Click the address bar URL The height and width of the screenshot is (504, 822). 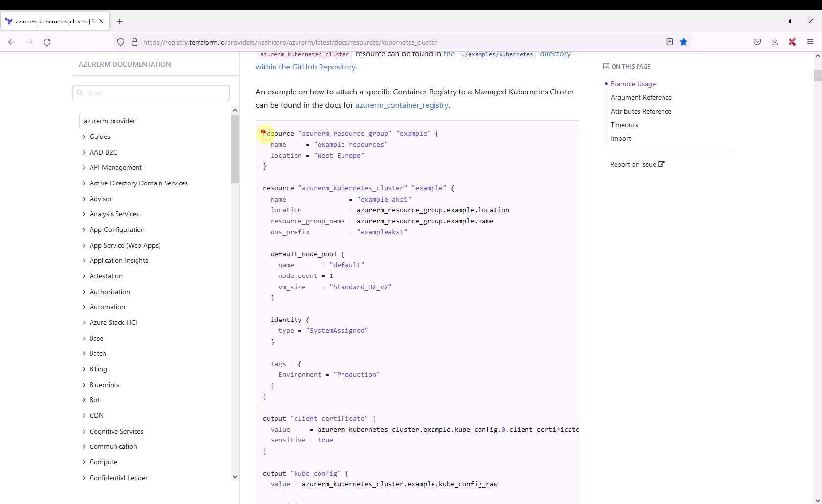(290, 42)
